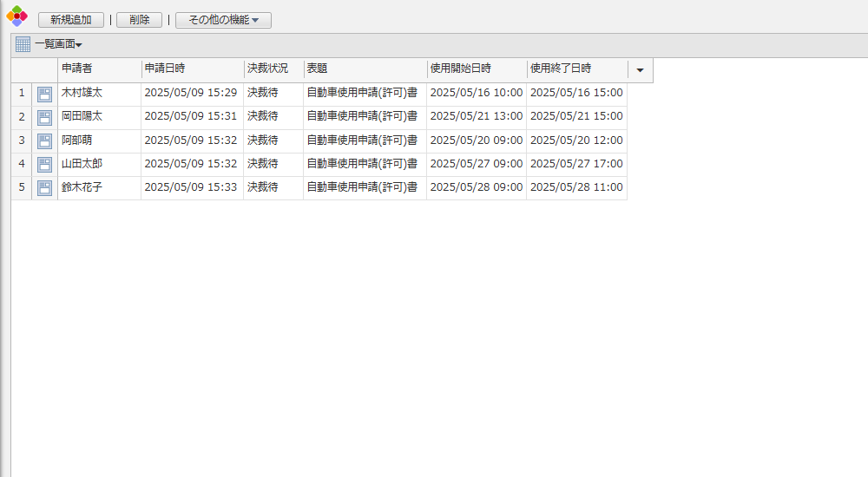Open record detail icon for 阿部萌

pyautogui.click(x=44, y=140)
